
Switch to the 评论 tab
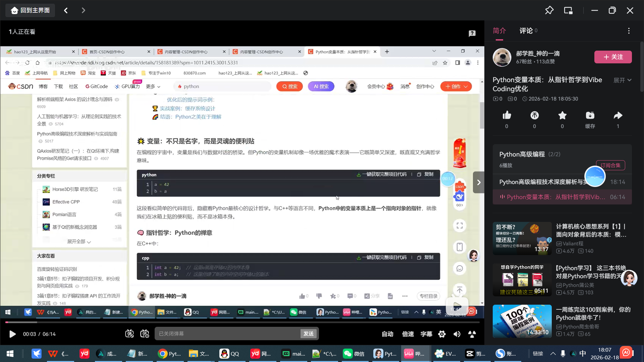click(x=526, y=31)
